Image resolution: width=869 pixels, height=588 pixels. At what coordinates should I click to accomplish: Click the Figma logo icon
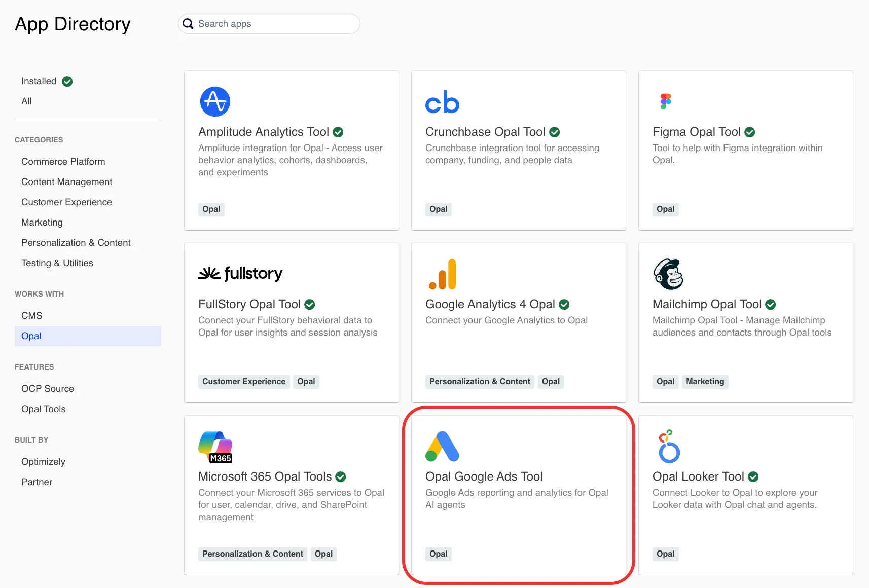666,101
